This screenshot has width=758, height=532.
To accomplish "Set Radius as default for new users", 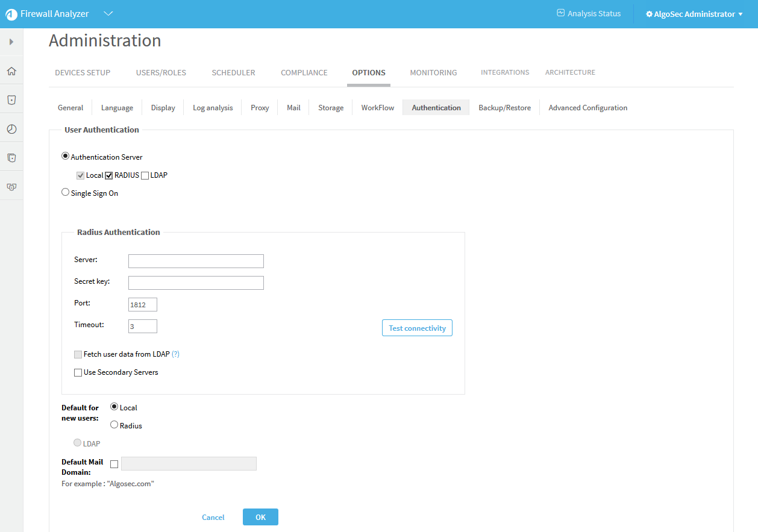I will click(114, 425).
